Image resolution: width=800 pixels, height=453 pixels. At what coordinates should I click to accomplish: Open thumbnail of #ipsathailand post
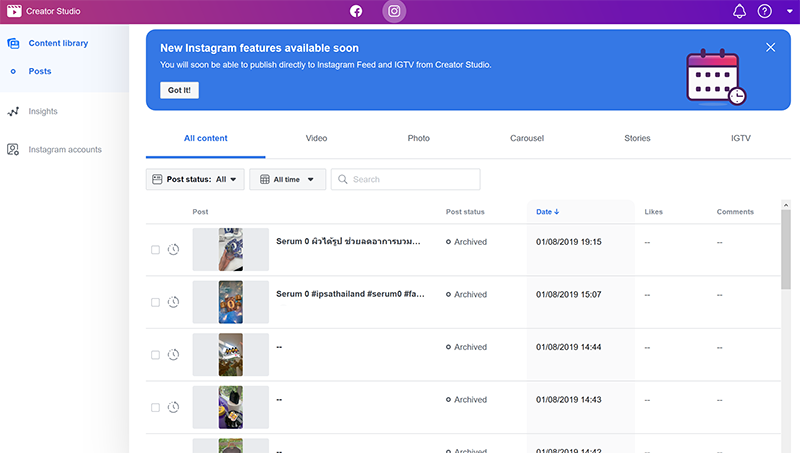tap(231, 302)
